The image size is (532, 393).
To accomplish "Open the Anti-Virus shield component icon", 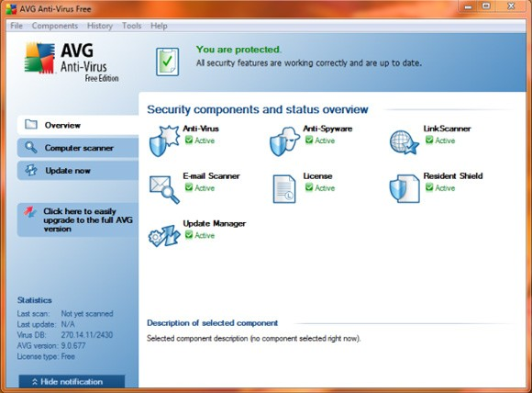I will click(164, 141).
